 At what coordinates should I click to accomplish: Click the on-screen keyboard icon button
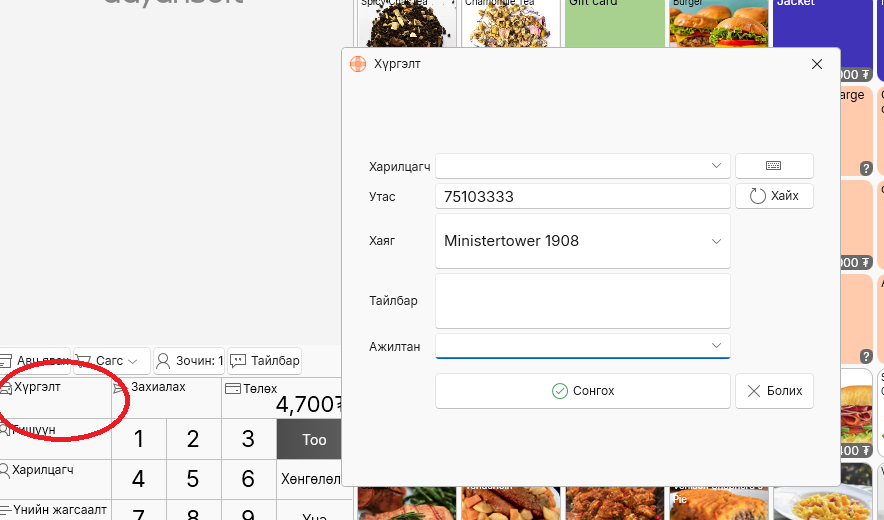pyautogui.click(x=774, y=166)
